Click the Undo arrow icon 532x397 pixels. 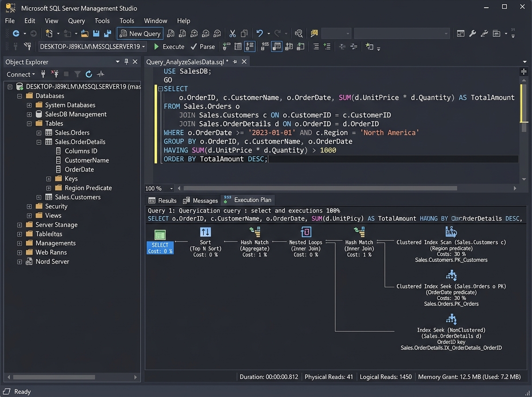(260, 33)
